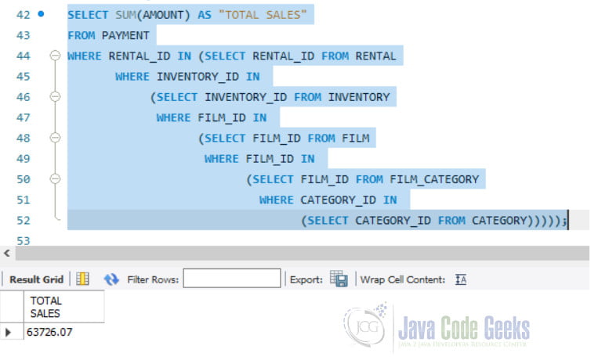Click the Filter Rows input field
Image resolution: width=591 pixels, height=364 pixels.
(x=232, y=278)
